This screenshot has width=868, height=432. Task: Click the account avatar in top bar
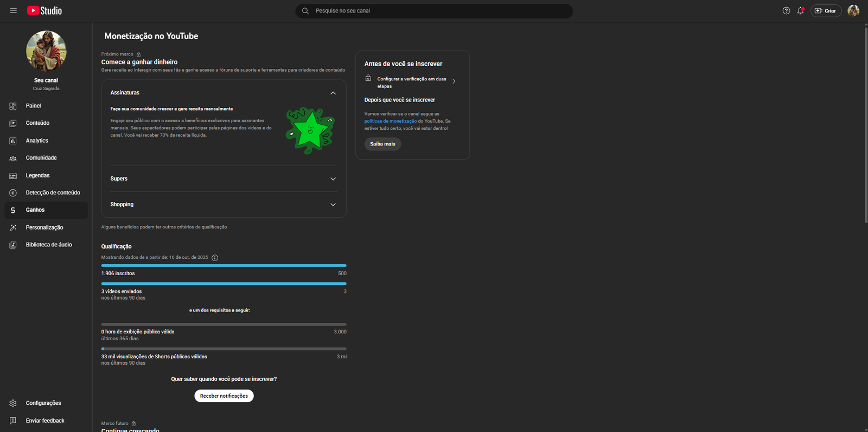click(x=853, y=11)
